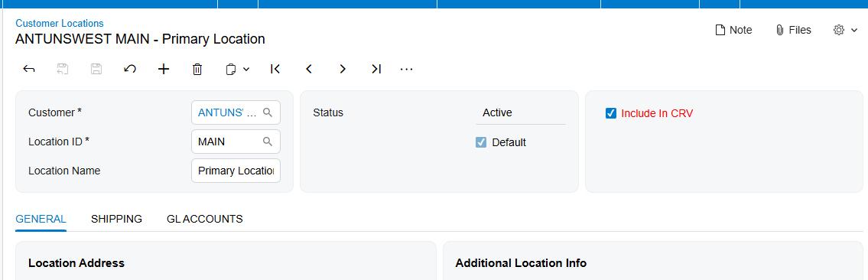
Task: Toggle the Default checkbox
Action: (x=481, y=142)
